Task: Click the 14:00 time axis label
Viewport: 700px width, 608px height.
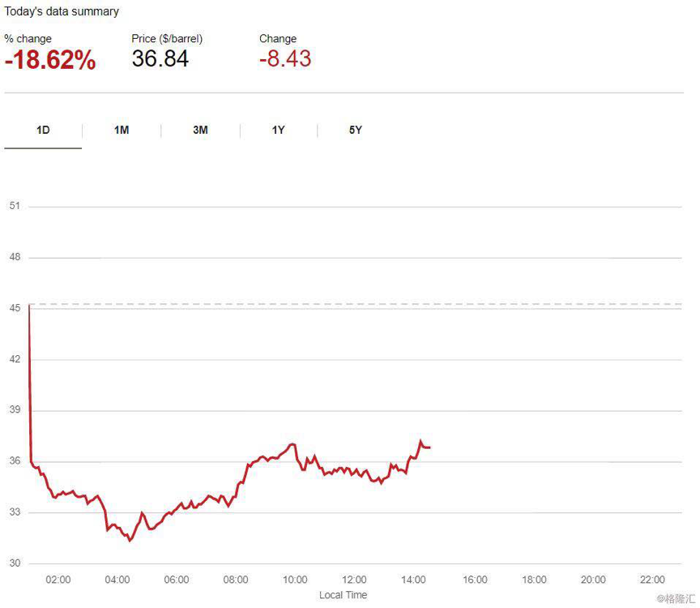Action: point(413,580)
